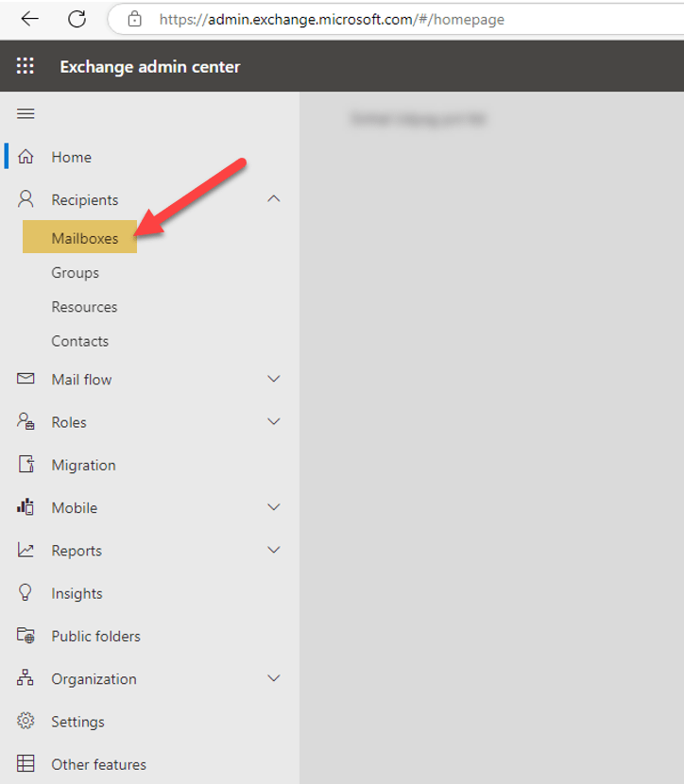This screenshot has width=684, height=784.
Task: Click the Mobile chart icon
Action: [x=26, y=507]
